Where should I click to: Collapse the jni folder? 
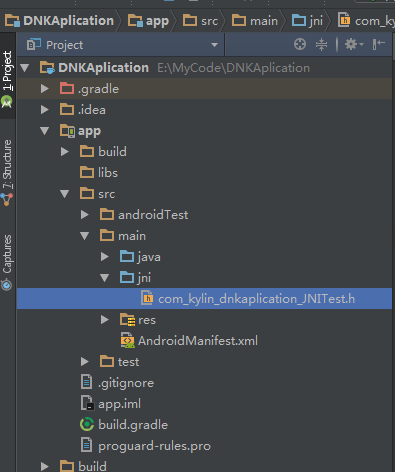click(105, 278)
